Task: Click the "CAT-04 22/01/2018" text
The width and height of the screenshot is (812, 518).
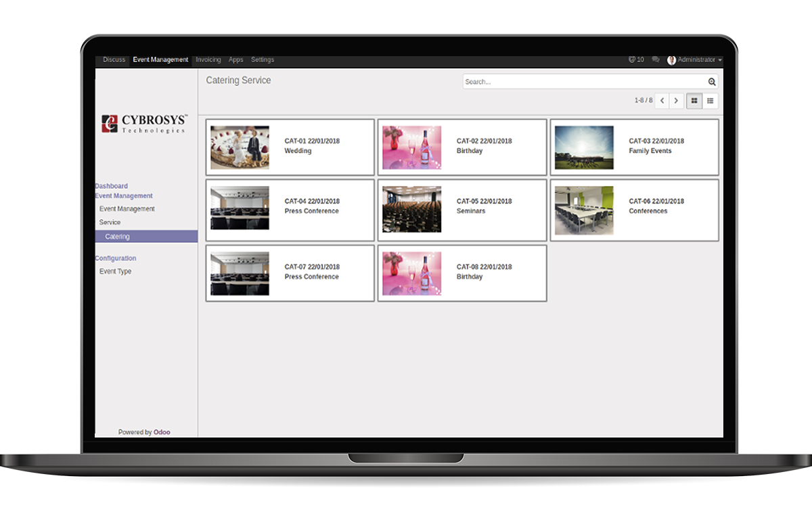Action: 312,202
